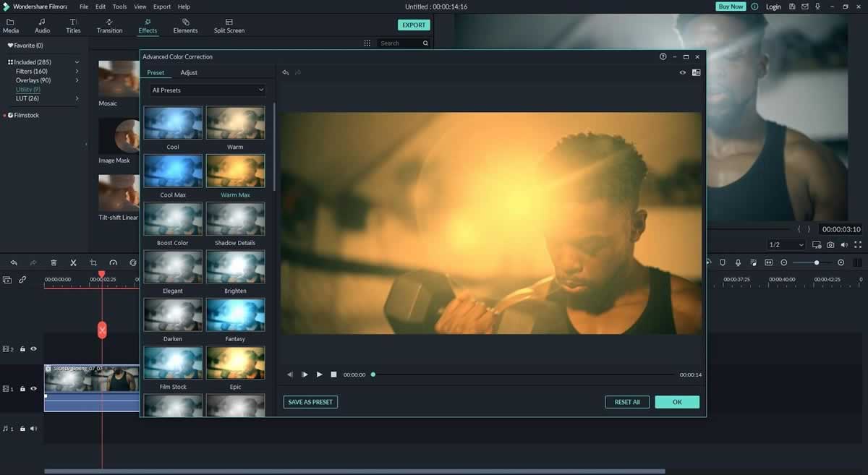Click the Delete trash icon above the timeline
The width and height of the screenshot is (868, 475).
[54, 262]
